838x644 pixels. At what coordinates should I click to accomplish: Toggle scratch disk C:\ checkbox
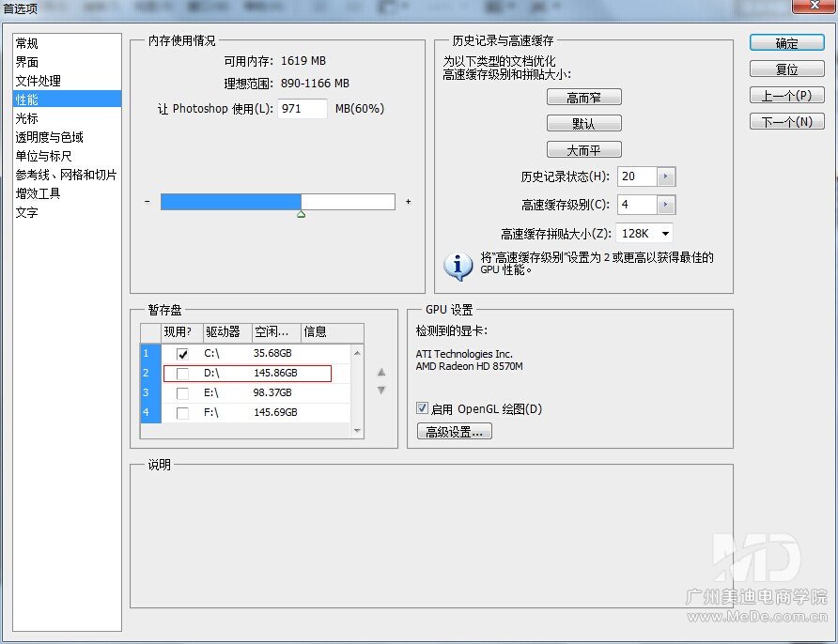182,354
